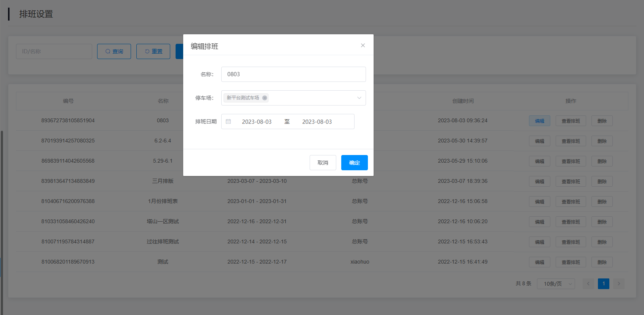Click the ID/名称 search input
The width and height of the screenshot is (644, 315).
pyautogui.click(x=54, y=51)
